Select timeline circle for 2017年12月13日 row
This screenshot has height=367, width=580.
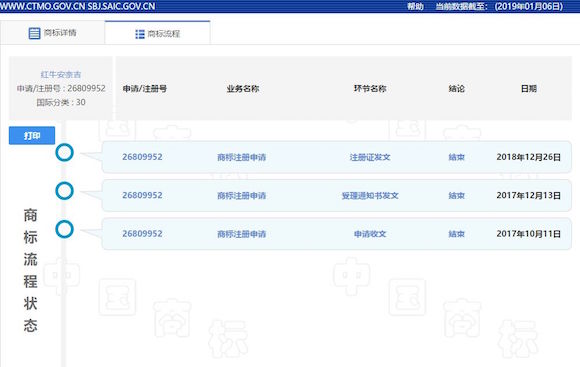point(64,191)
